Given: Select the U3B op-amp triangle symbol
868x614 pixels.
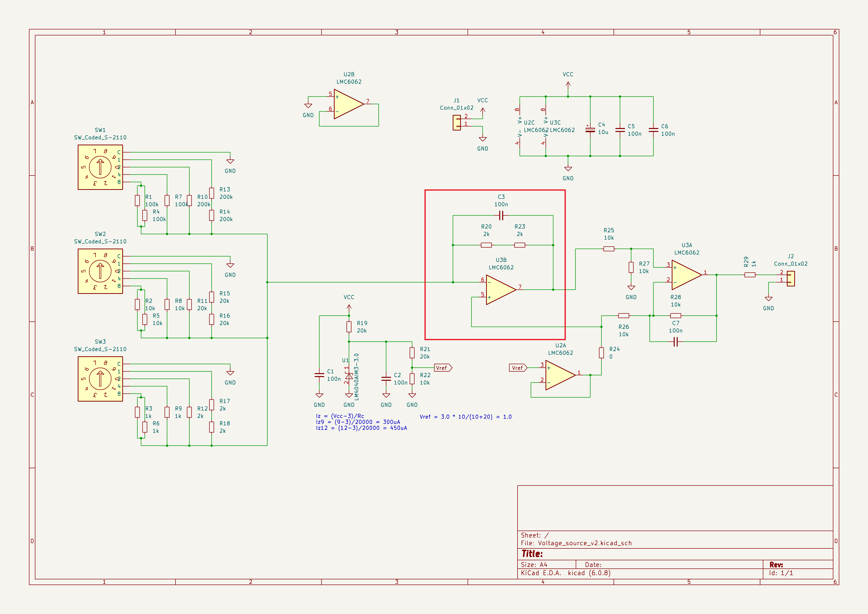Looking at the screenshot, I should click(501, 290).
